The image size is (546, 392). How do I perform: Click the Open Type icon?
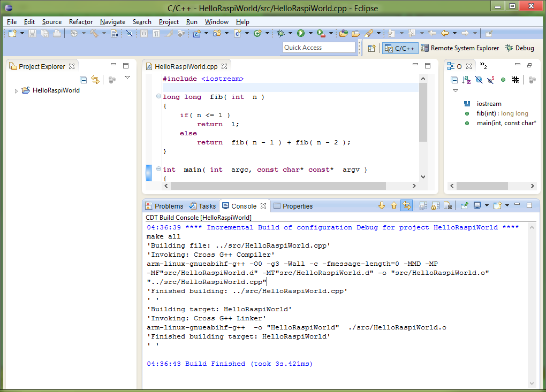(x=343, y=33)
